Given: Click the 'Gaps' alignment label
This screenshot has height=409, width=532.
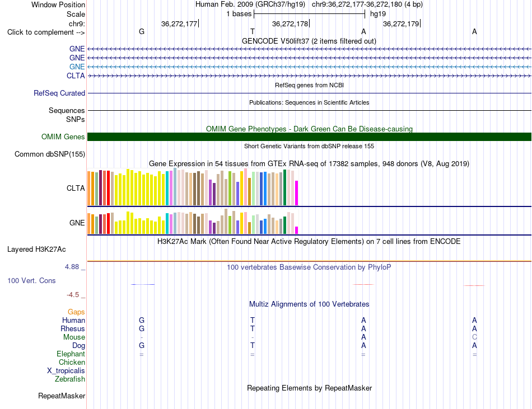Looking at the screenshot, I should (76, 312).
